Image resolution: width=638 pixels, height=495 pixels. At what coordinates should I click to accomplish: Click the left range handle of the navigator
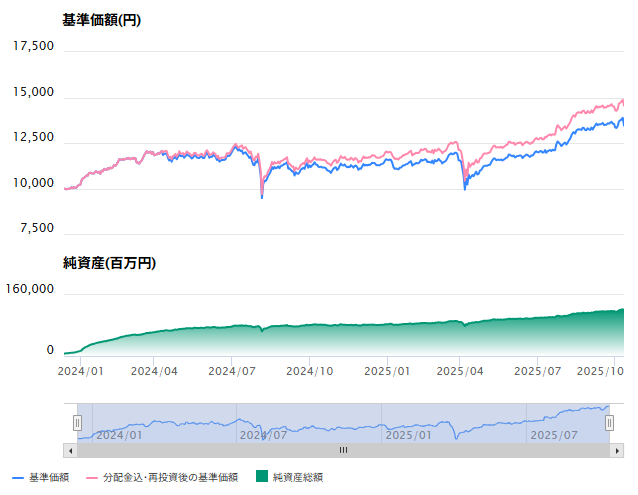[x=77, y=423]
